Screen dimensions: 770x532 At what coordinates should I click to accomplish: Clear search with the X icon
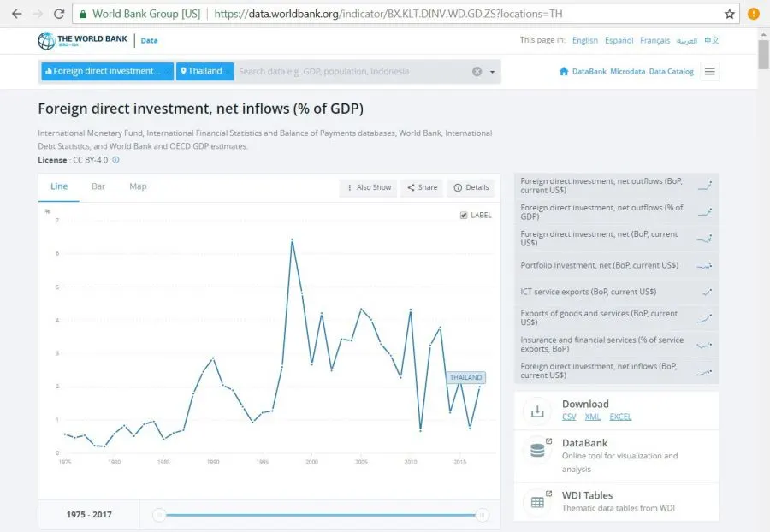point(477,72)
